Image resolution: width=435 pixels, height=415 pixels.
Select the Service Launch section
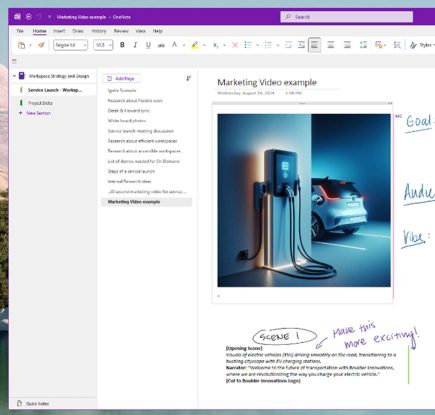coord(54,90)
